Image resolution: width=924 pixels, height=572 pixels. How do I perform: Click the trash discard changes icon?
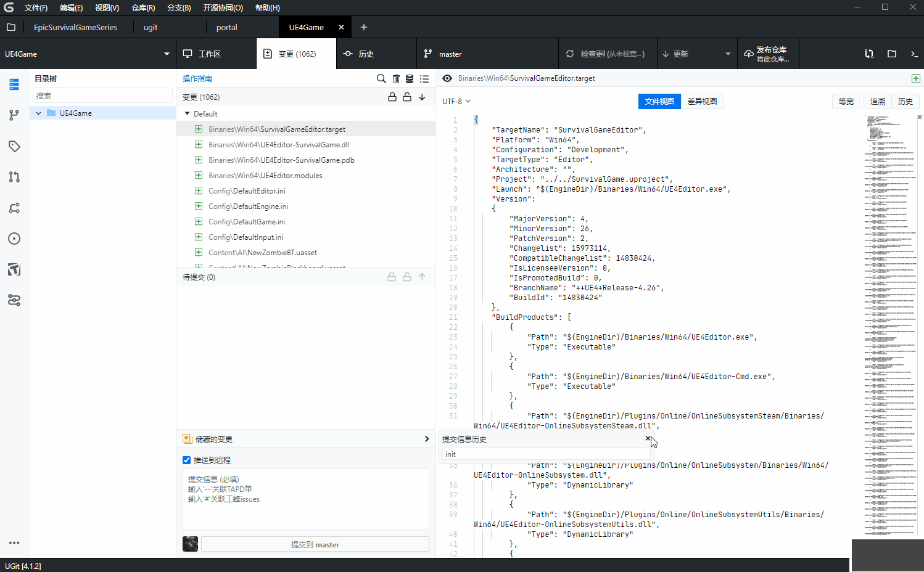coord(396,79)
